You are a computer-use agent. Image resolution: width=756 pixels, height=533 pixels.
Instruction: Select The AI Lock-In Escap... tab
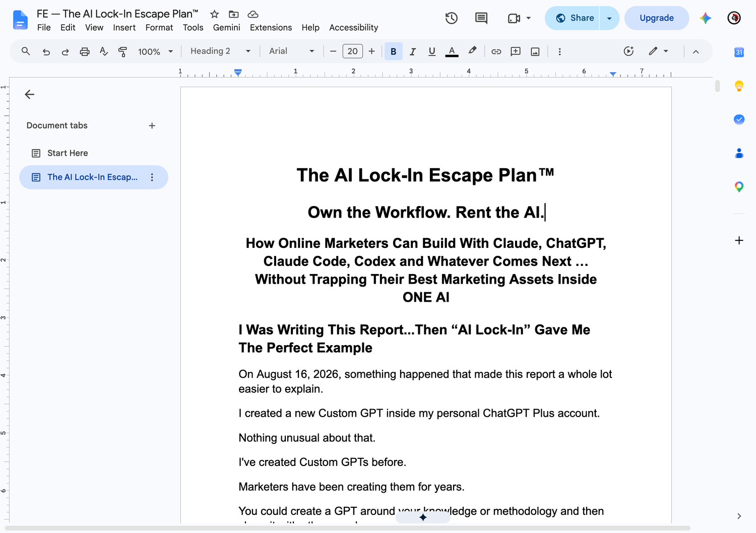click(93, 177)
